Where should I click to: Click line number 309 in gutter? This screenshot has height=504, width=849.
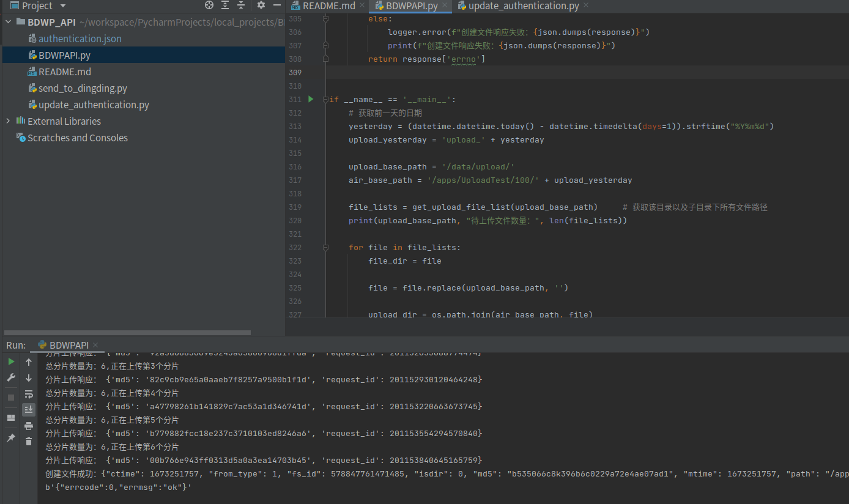click(295, 72)
